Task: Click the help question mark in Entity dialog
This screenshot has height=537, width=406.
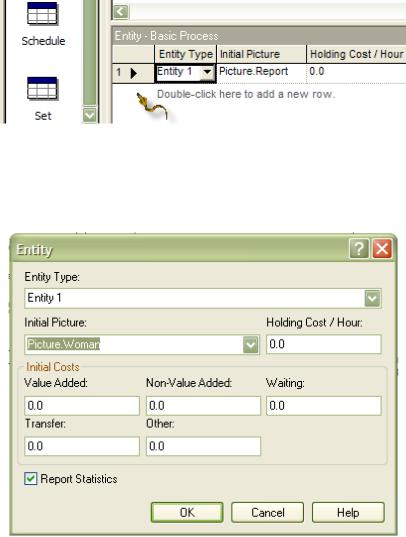Action: pos(359,249)
